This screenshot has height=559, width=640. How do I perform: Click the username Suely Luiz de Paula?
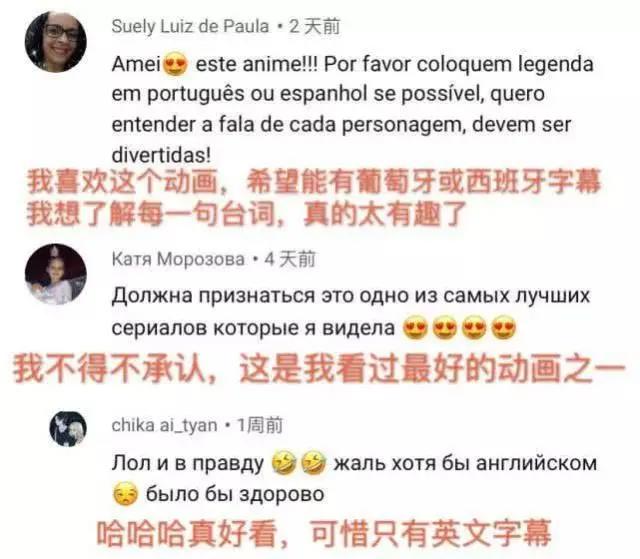190,27
